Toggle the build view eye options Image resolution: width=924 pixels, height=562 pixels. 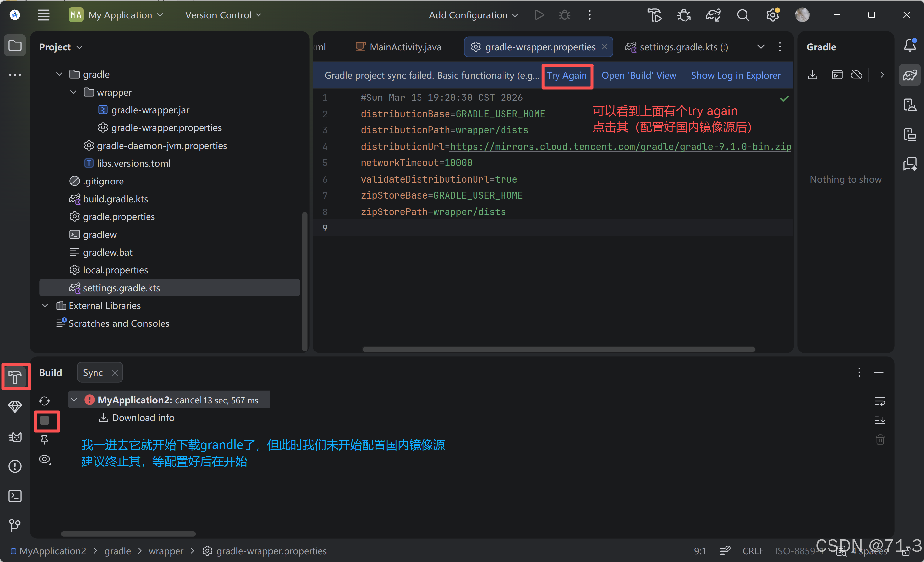click(45, 459)
